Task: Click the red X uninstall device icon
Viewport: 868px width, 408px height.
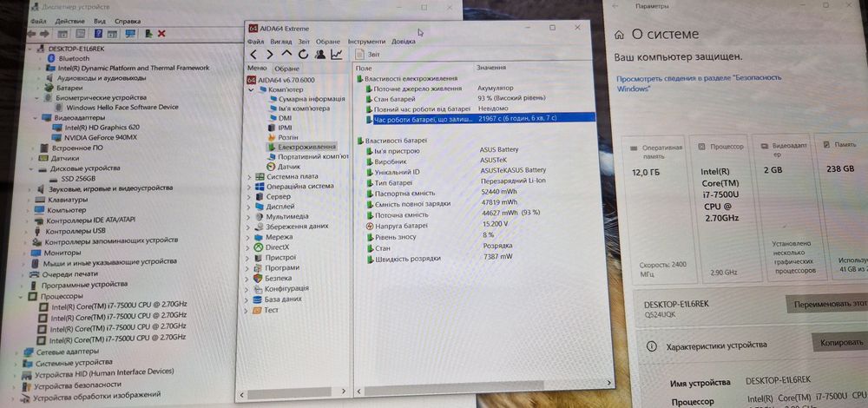Action: (x=161, y=34)
